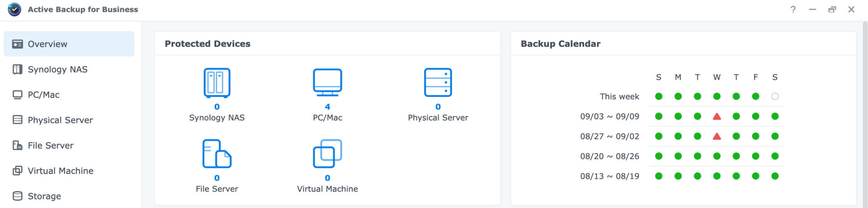The width and height of the screenshot is (868, 208).
Task: Click the 'This week' calendar row label
Action: pyautogui.click(x=619, y=97)
